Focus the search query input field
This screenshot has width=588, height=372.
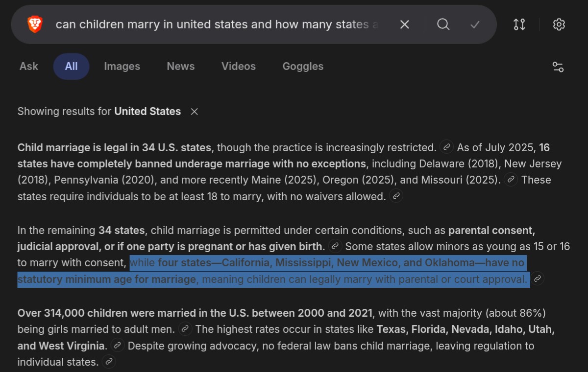[x=218, y=24]
